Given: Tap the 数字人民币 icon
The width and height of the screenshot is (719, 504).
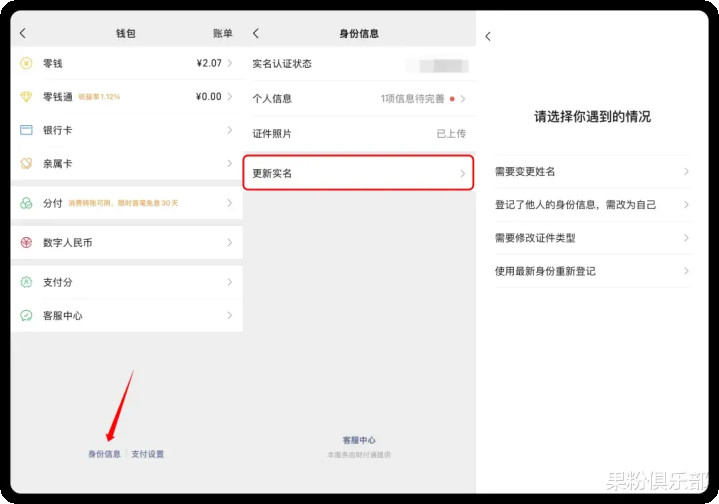Looking at the screenshot, I should (26, 242).
